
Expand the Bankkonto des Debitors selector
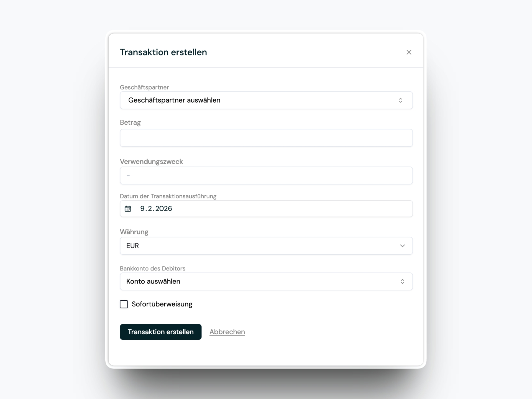coord(266,282)
